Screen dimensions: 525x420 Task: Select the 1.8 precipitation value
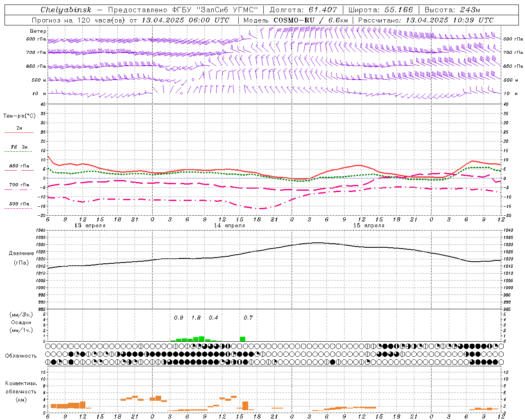tap(196, 317)
